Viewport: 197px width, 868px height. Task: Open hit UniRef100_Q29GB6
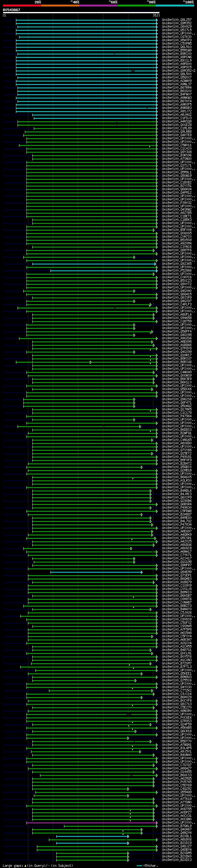click(177, 501)
